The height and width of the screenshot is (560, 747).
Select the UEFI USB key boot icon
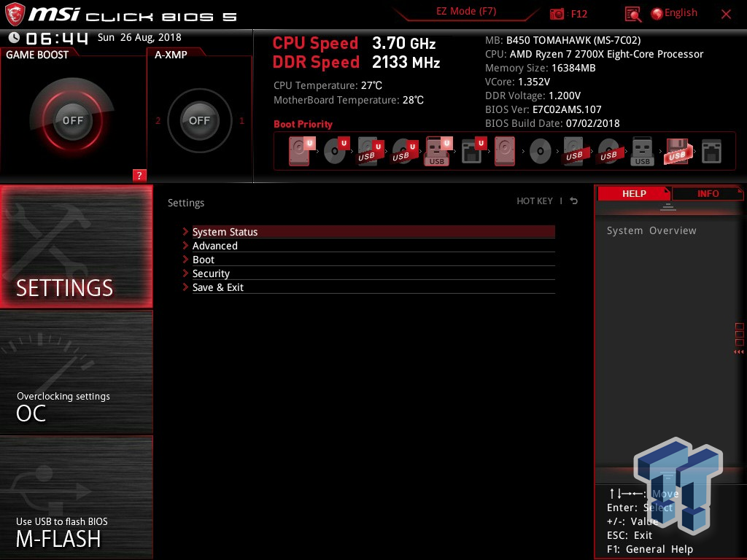point(438,152)
